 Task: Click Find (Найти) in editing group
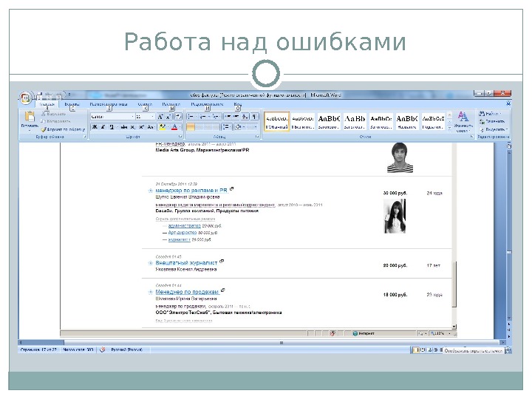490,114
